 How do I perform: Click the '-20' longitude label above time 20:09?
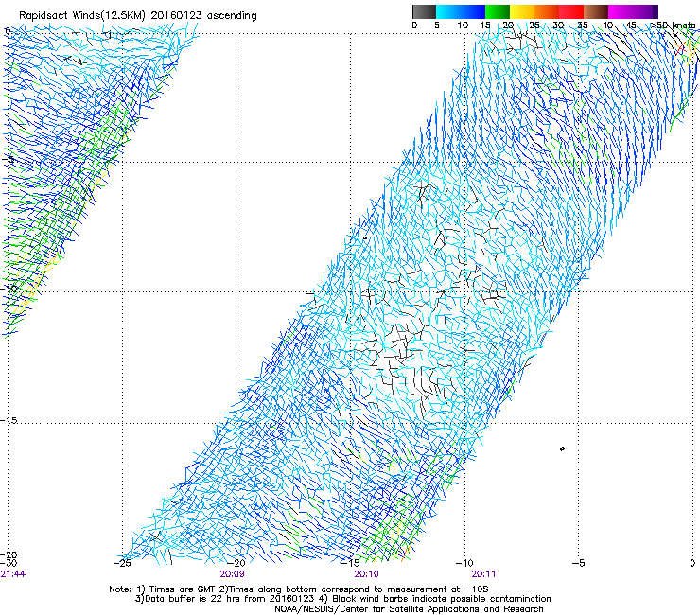pos(236,563)
